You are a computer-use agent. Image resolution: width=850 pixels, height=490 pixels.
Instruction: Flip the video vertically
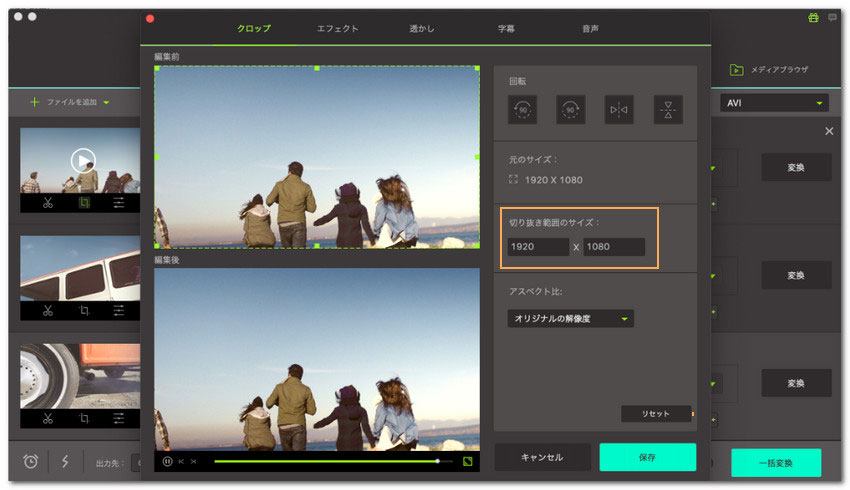pos(668,109)
